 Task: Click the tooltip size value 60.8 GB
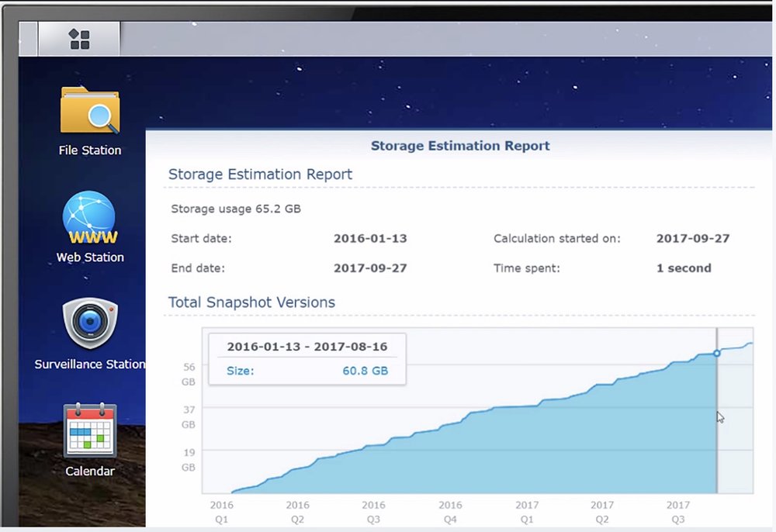coord(365,371)
